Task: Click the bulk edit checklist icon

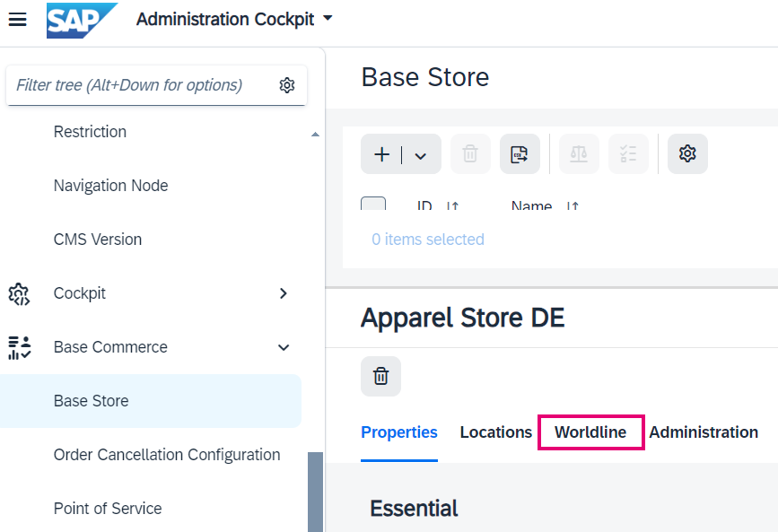Action: point(628,153)
